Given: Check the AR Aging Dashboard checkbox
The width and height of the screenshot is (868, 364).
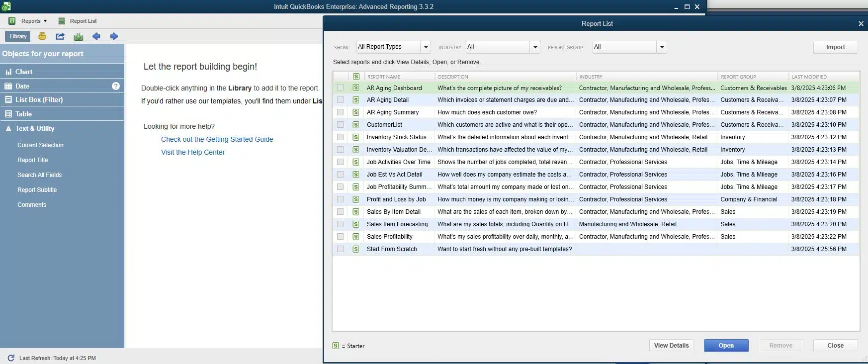Looking at the screenshot, I should click(340, 88).
